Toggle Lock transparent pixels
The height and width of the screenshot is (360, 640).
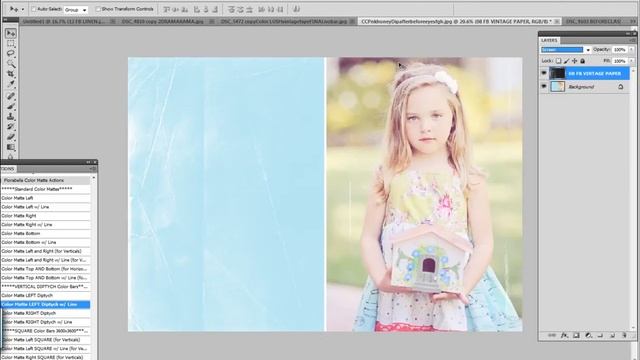point(558,61)
